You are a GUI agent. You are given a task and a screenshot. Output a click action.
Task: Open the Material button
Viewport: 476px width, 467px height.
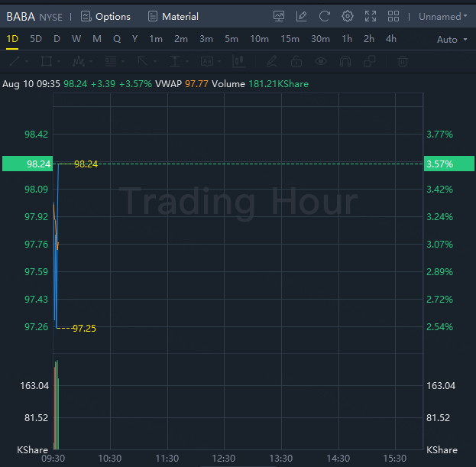173,16
